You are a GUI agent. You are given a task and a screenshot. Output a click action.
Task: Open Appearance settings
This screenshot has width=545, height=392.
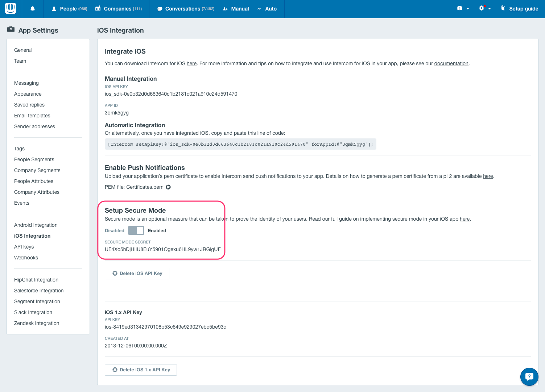(28, 94)
